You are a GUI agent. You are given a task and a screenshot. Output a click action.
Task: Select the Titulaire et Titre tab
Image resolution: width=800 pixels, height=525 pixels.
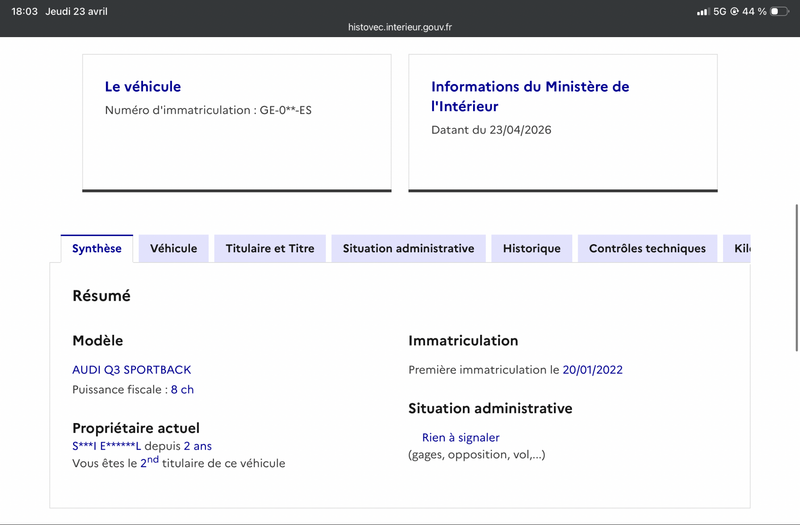pos(270,249)
